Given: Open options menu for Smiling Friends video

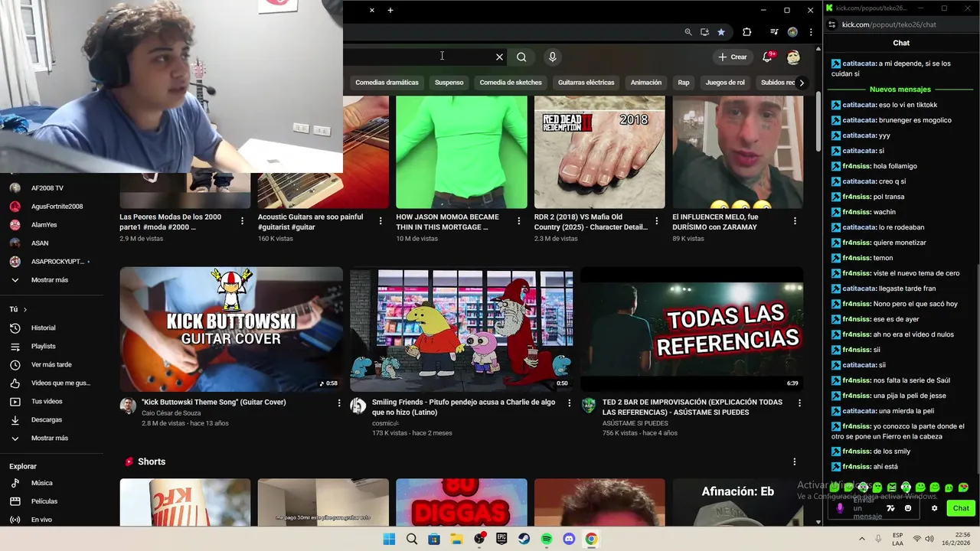Looking at the screenshot, I should point(569,403).
